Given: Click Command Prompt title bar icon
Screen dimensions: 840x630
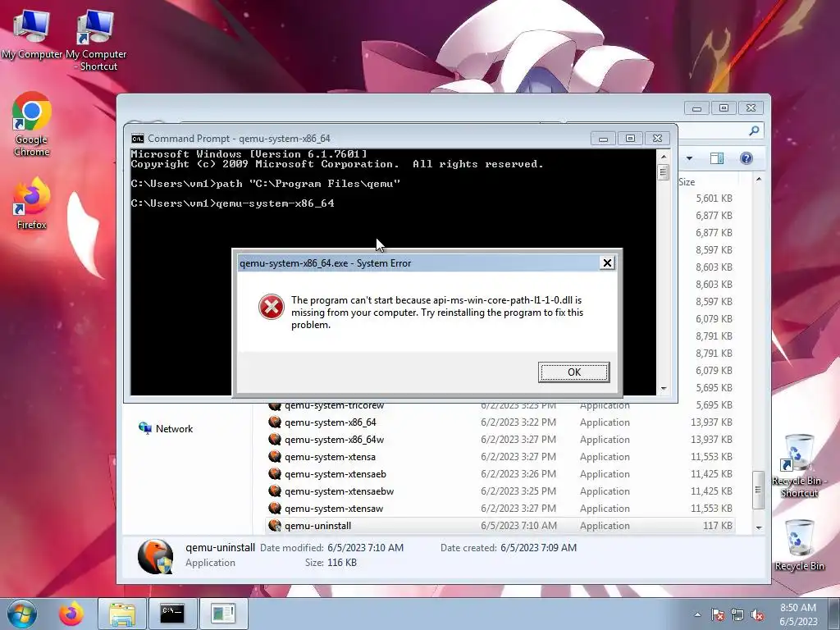Looking at the screenshot, I should point(138,139).
